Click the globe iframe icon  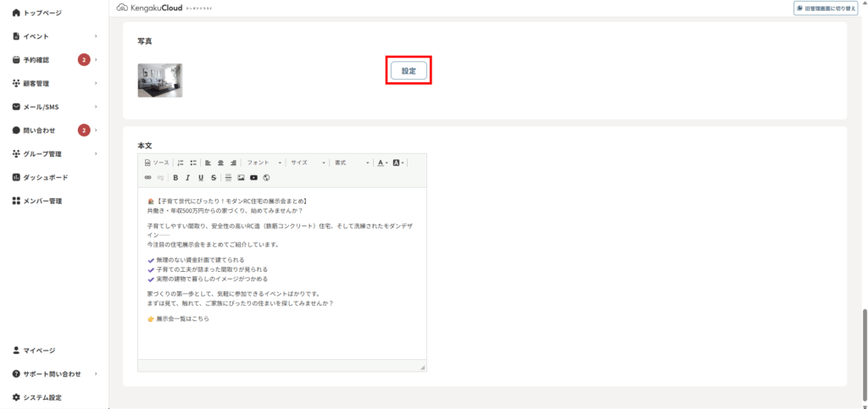click(x=266, y=178)
